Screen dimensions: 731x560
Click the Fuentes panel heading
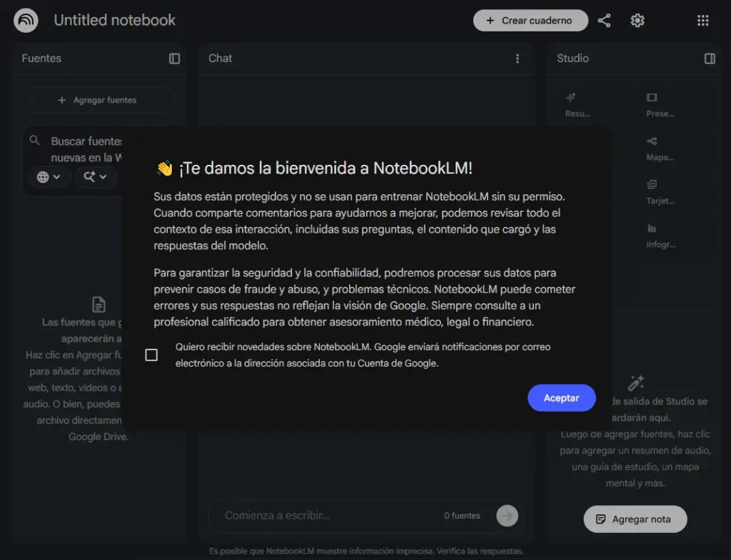(41, 58)
